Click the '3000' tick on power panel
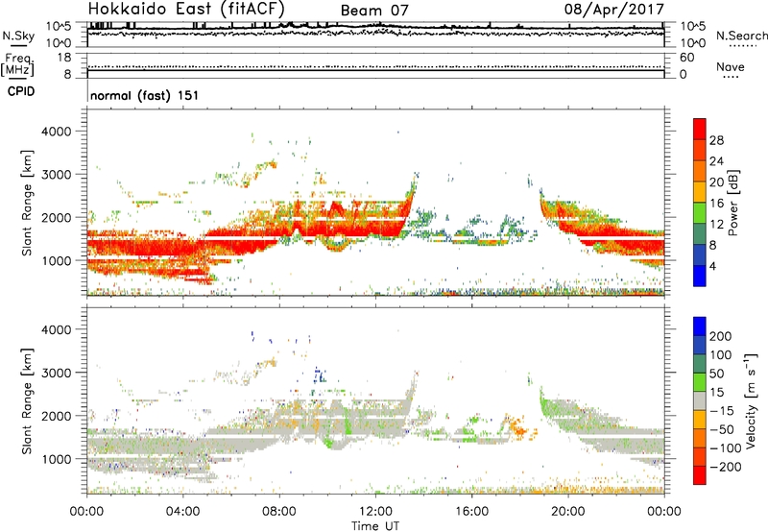This screenshot has height=532, width=768. coord(56,175)
